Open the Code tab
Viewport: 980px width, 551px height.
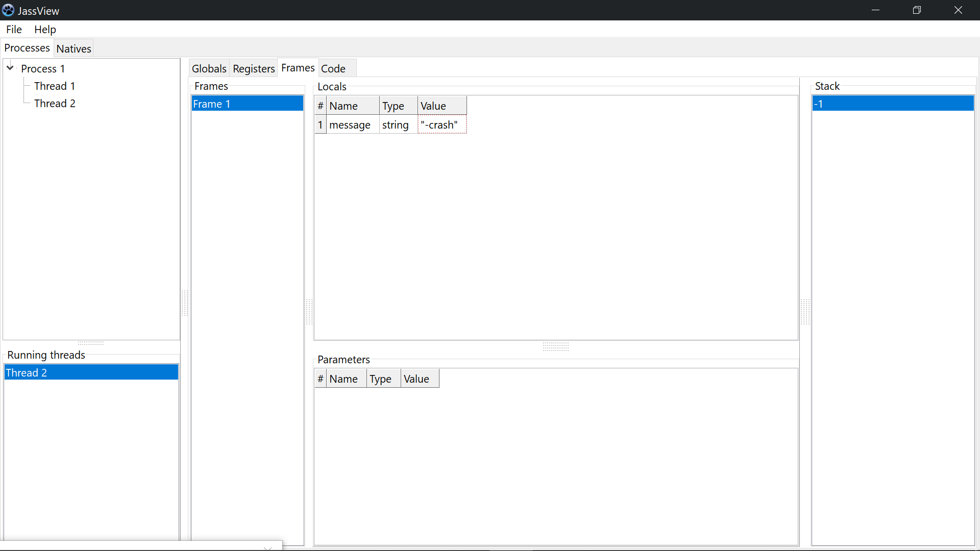(x=333, y=69)
